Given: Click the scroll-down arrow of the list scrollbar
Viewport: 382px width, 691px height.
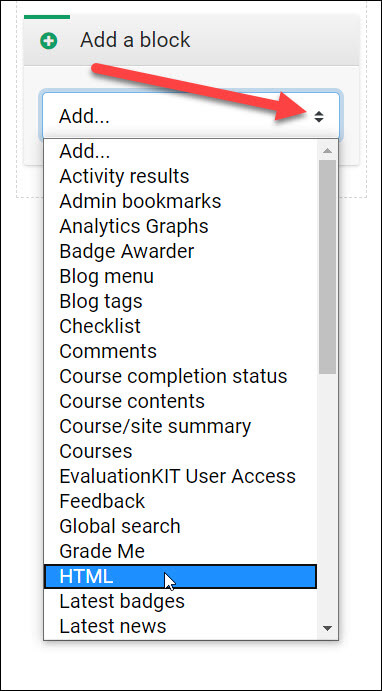Looking at the screenshot, I should (327, 628).
